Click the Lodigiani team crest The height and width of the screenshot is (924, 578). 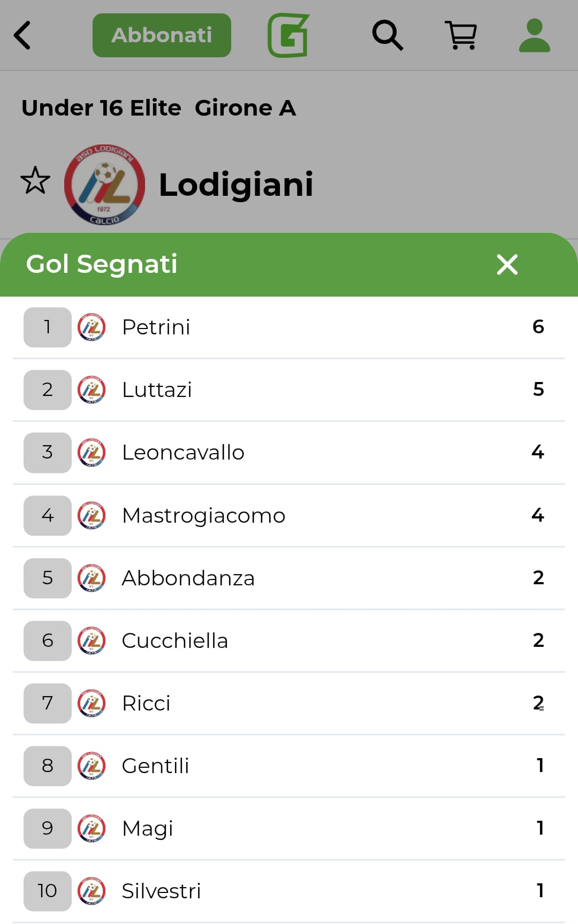coord(104,185)
